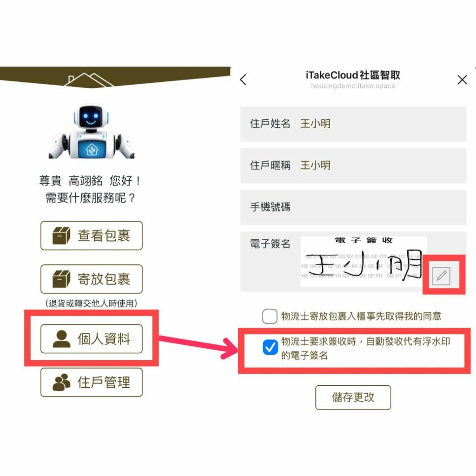Click the house logo in header banner
Screen dimensions: 476x476
coord(89,79)
